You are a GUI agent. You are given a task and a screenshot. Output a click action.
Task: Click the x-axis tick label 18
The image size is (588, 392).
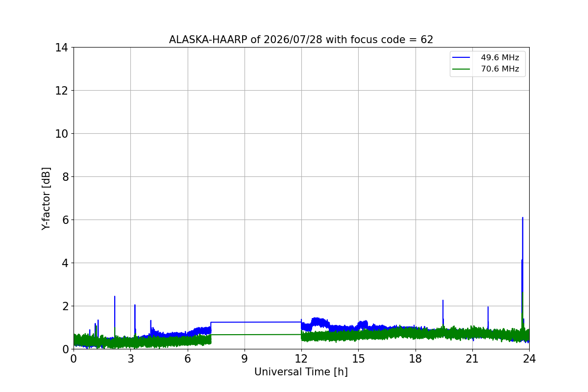(x=416, y=359)
